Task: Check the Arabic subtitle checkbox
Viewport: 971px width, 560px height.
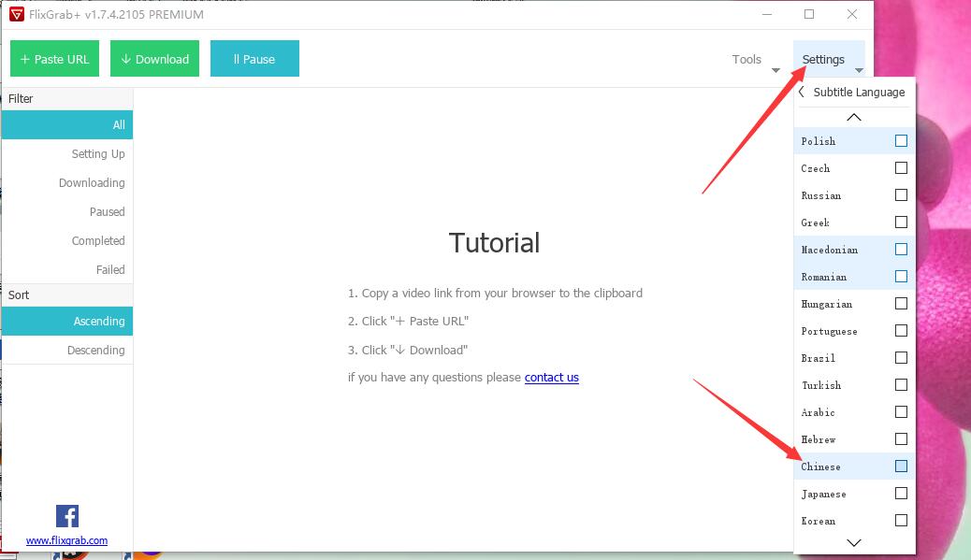Action: pos(901,412)
